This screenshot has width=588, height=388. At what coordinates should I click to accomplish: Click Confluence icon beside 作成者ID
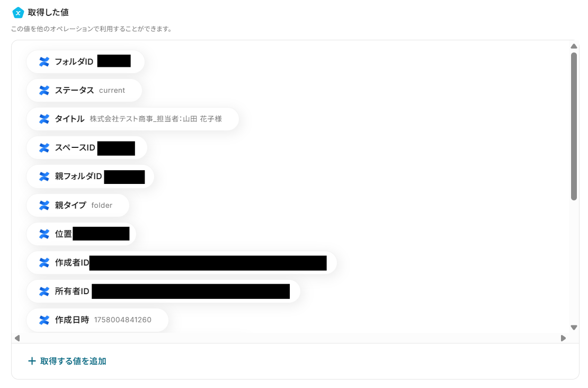tap(44, 263)
